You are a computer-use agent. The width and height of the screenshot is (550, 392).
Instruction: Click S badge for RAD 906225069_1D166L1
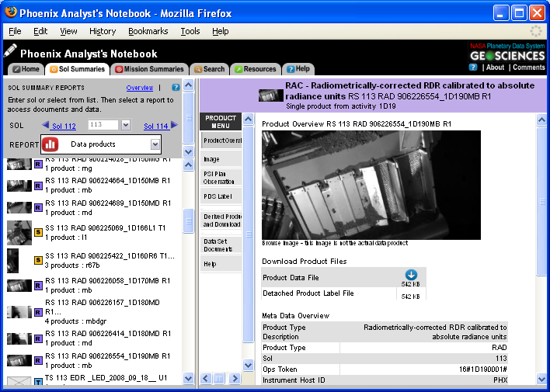(x=38, y=232)
